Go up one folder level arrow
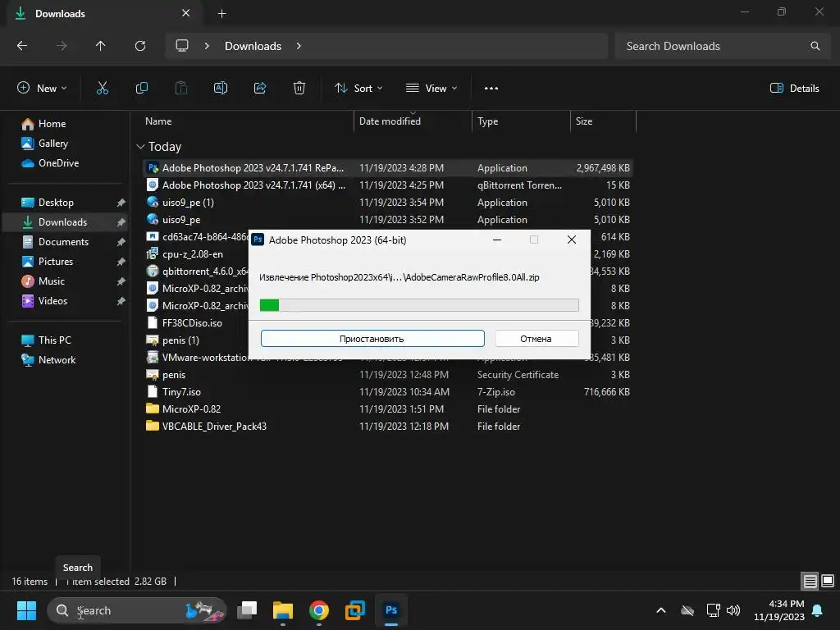 pyautogui.click(x=100, y=46)
